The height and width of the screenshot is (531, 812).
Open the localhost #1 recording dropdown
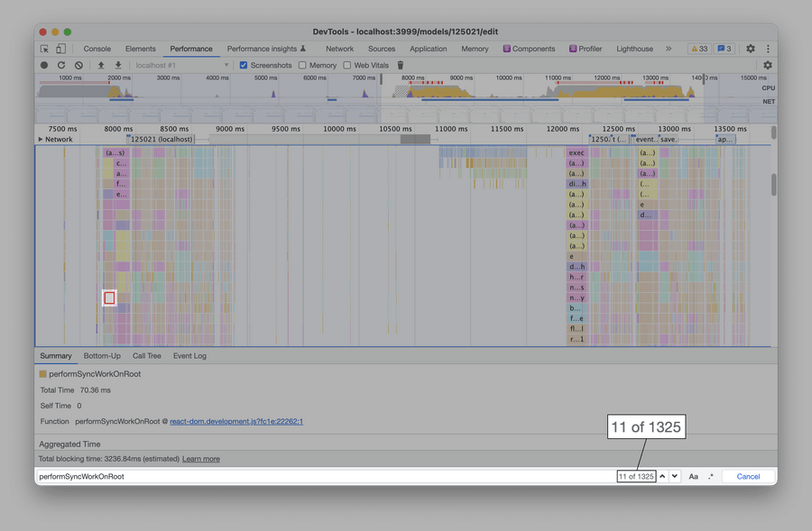click(181, 65)
